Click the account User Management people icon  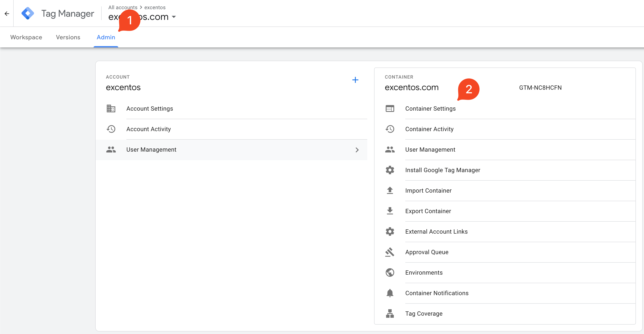pyautogui.click(x=111, y=149)
